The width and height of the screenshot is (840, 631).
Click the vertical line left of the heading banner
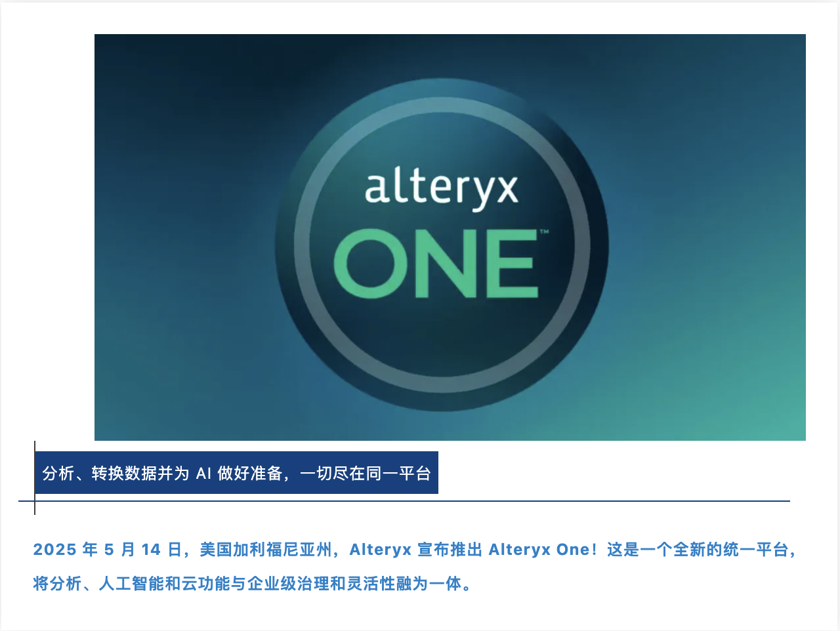pos(35,478)
